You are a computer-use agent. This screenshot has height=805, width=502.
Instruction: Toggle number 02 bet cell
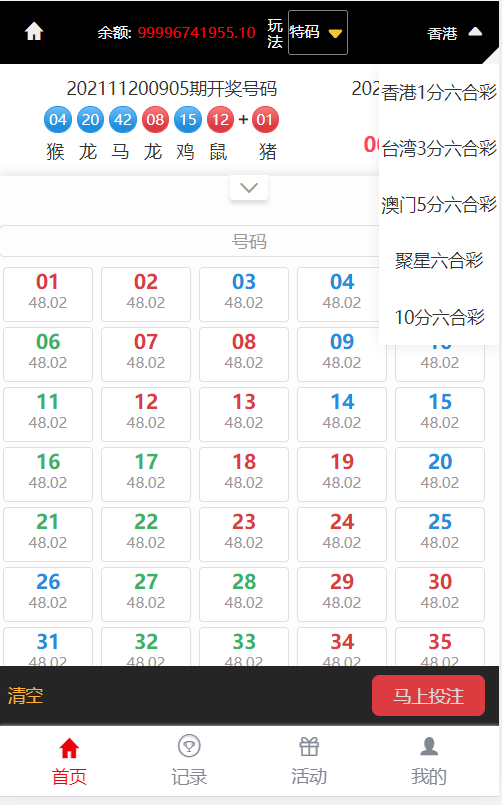tap(146, 294)
